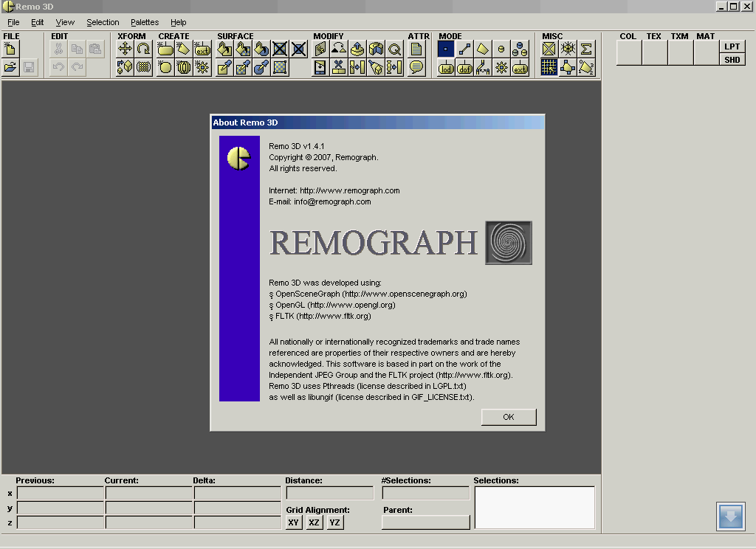Open the View menu

(x=65, y=22)
